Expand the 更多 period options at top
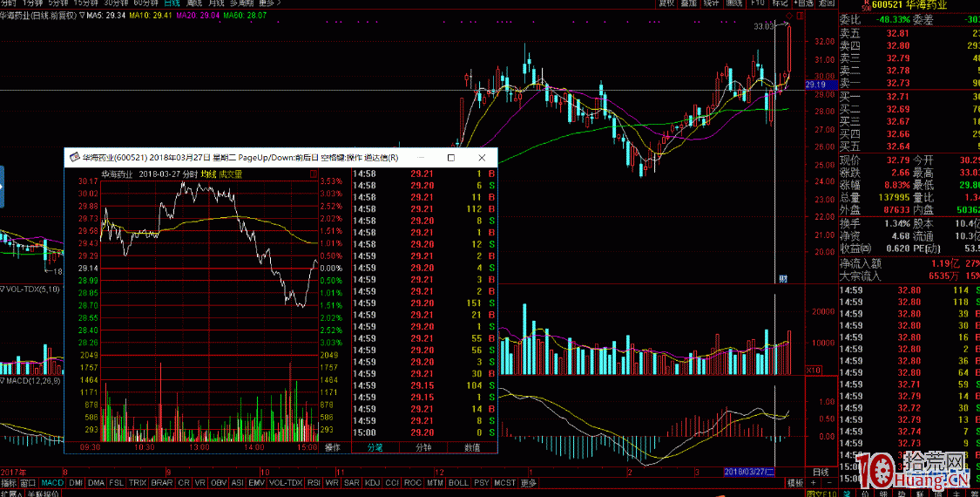 coord(269,3)
